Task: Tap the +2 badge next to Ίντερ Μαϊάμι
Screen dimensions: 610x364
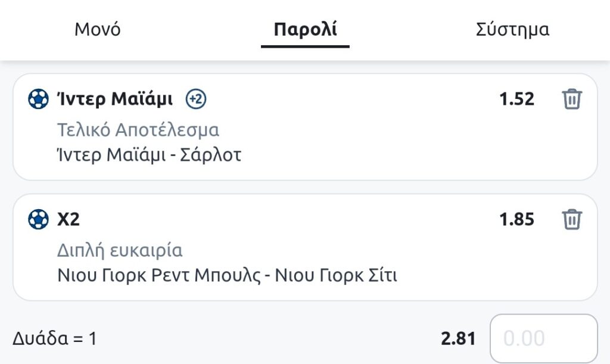Action: click(195, 99)
